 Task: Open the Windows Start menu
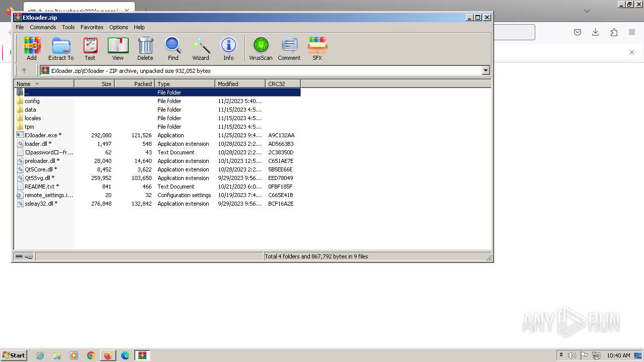(x=14, y=355)
